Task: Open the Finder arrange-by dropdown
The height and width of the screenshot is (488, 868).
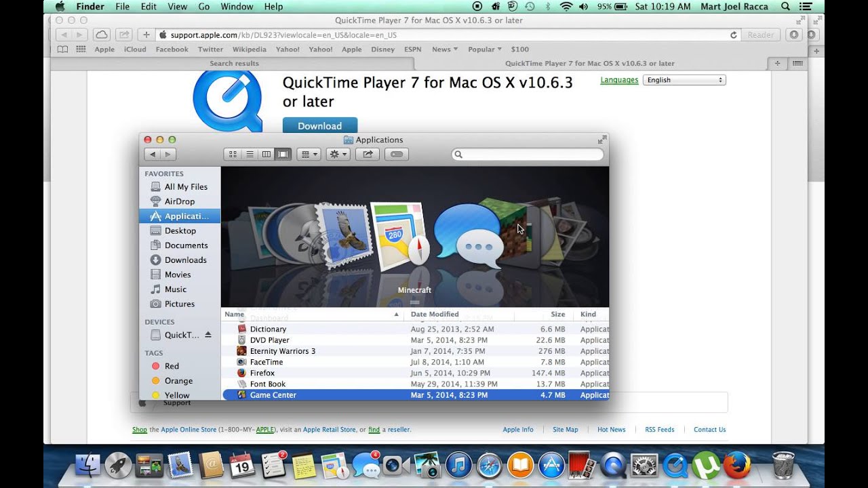Action: (309, 155)
